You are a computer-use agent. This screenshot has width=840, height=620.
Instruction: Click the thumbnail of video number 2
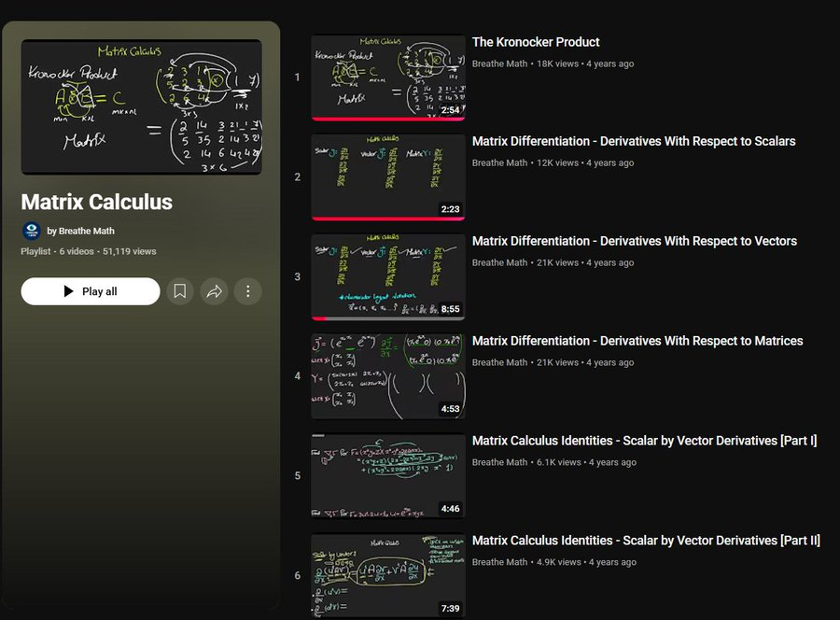click(x=387, y=176)
